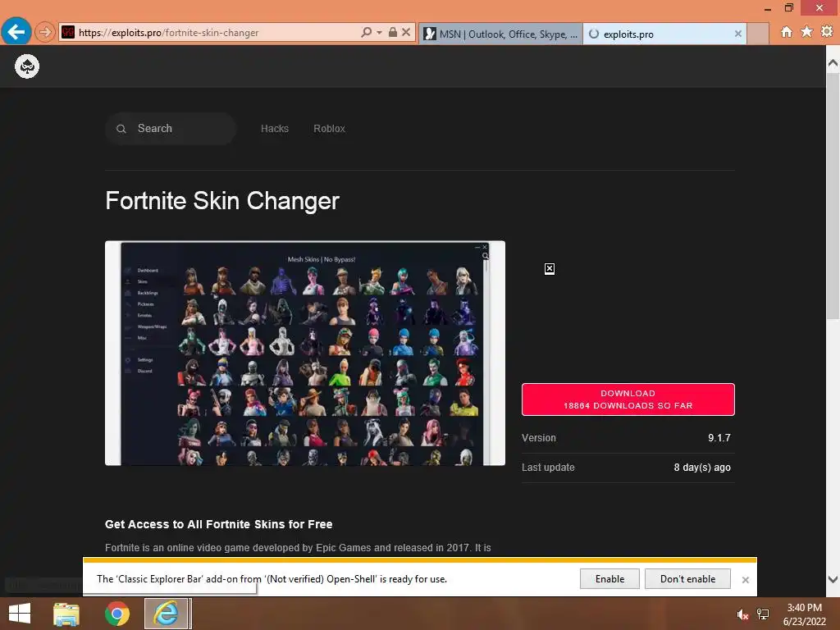Close the exploits.pro tab

[x=737, y=34]
